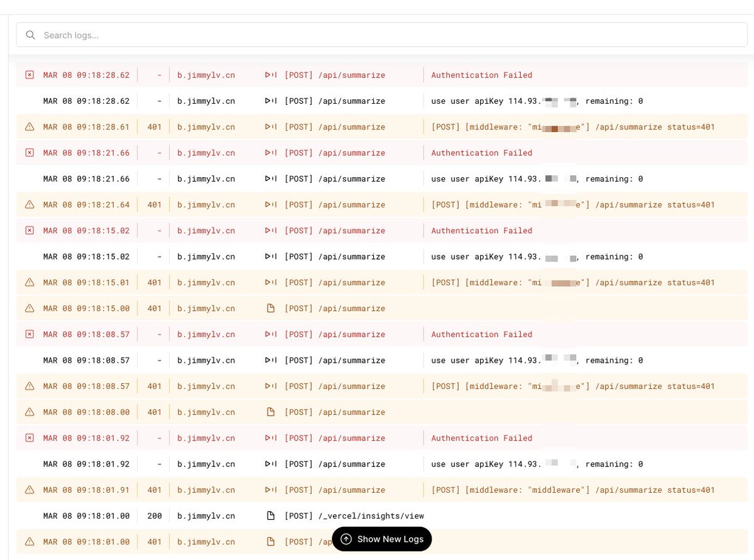
Task: Click the warning icon on the 09:18:08.00 row
Action: pyautogui.click(x=30, y=412)
